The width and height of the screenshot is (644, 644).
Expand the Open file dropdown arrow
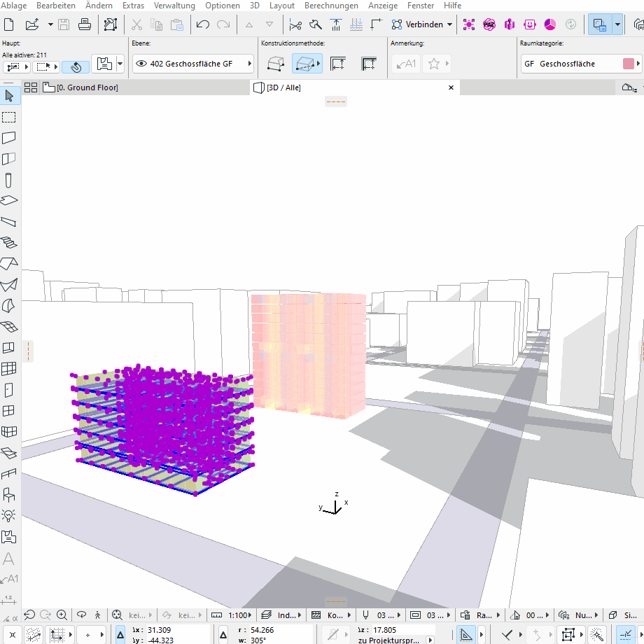click(x=50, y=24)
